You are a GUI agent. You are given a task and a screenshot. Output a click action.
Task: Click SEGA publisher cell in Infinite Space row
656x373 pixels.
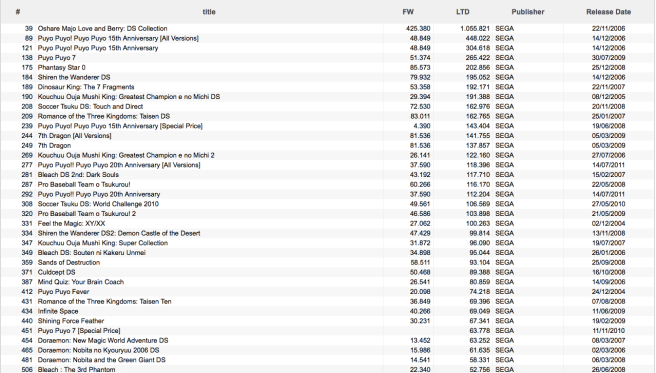point(505,312)
